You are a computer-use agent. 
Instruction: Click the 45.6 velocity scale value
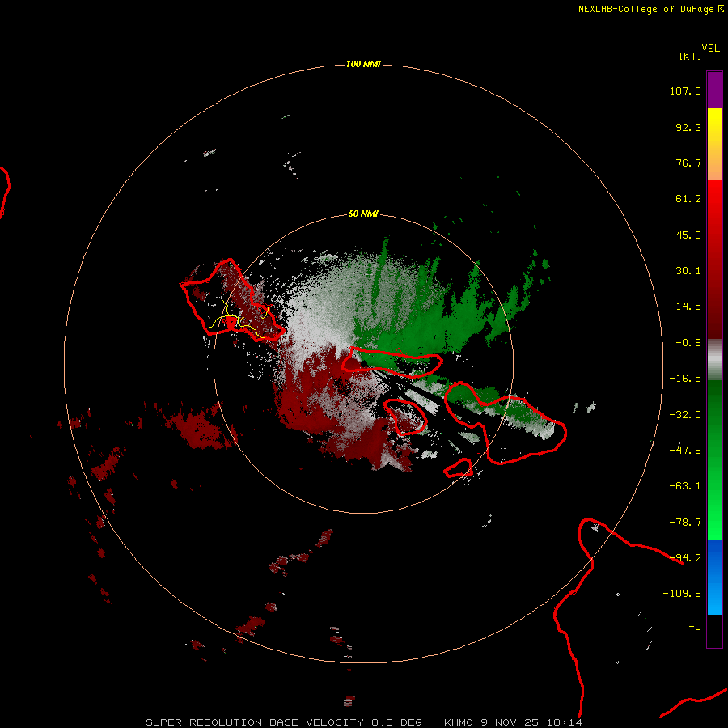tap(688, 235)
